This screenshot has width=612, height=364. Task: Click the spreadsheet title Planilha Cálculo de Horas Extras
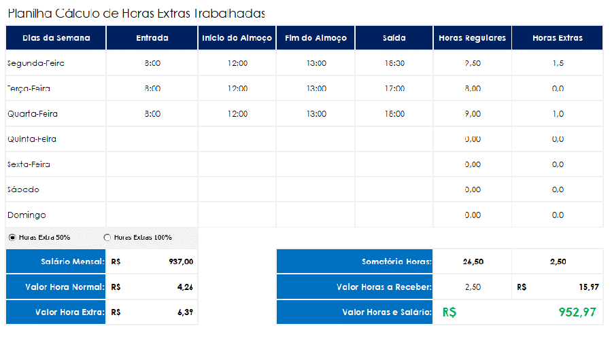(x=136, y=14)
